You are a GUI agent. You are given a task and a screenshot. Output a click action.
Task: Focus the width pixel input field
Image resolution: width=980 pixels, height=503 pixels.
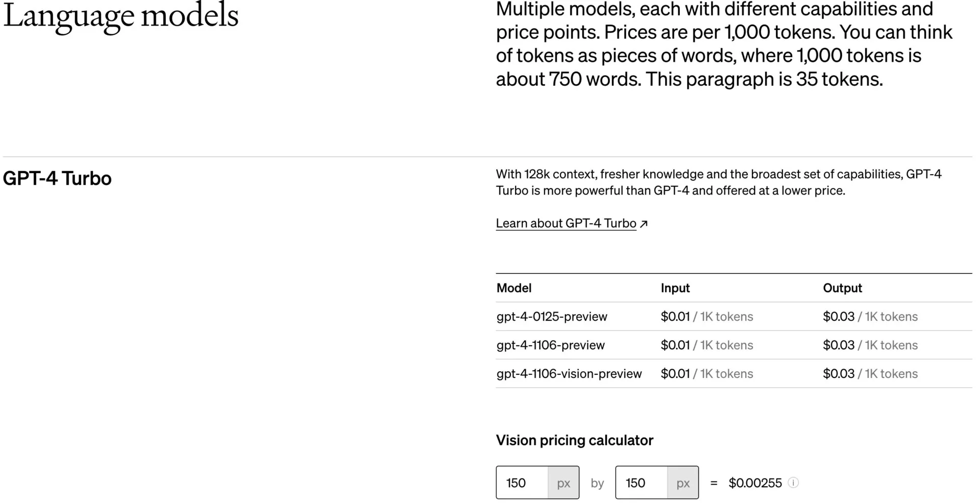(x=522, y=483)
